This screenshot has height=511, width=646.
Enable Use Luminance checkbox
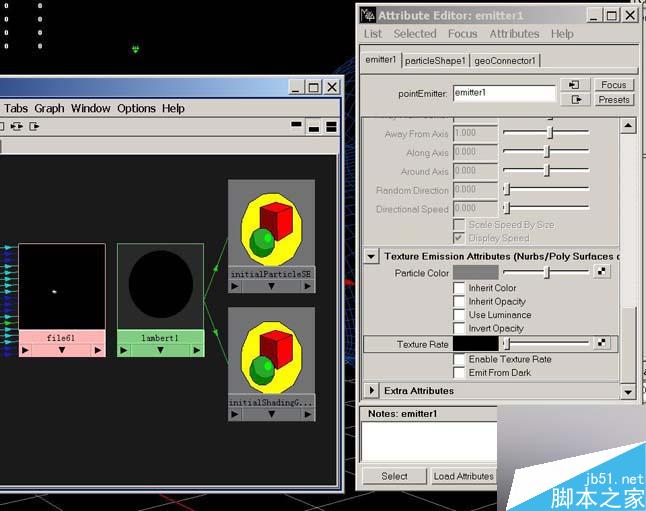(459, 315)
